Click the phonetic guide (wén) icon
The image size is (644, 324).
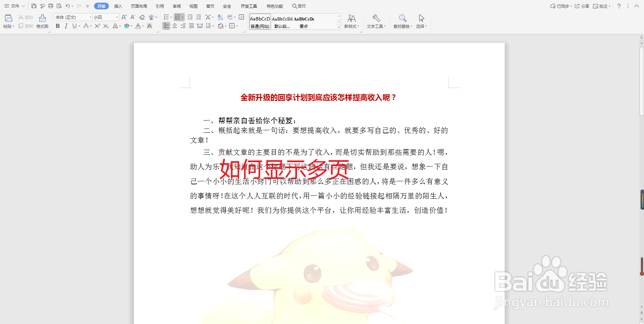click(151, 17)
